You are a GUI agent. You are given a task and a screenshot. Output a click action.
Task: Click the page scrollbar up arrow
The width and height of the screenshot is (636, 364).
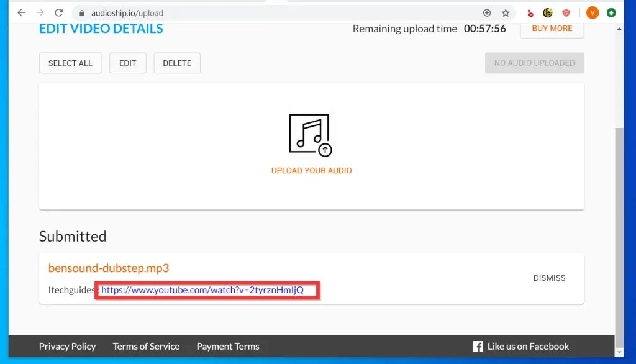click(619, 29)
